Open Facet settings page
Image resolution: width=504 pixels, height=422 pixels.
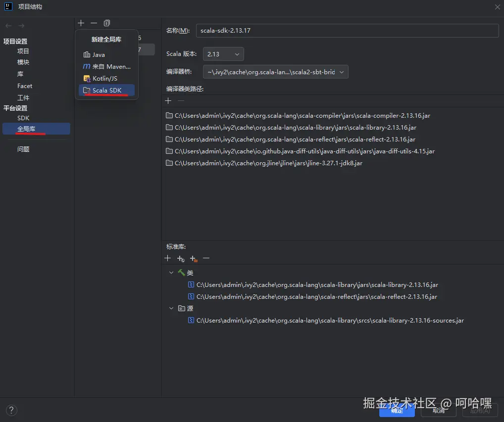25,86
